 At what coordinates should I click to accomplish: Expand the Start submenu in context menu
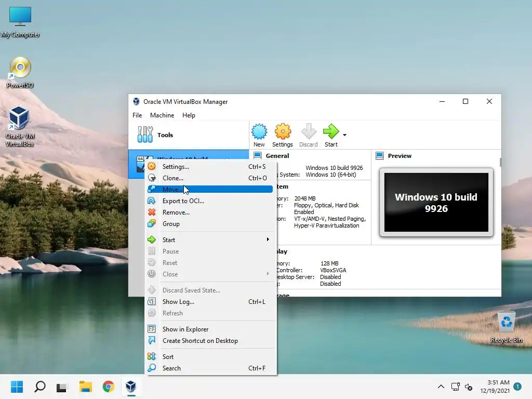click(x=210, y=240)
